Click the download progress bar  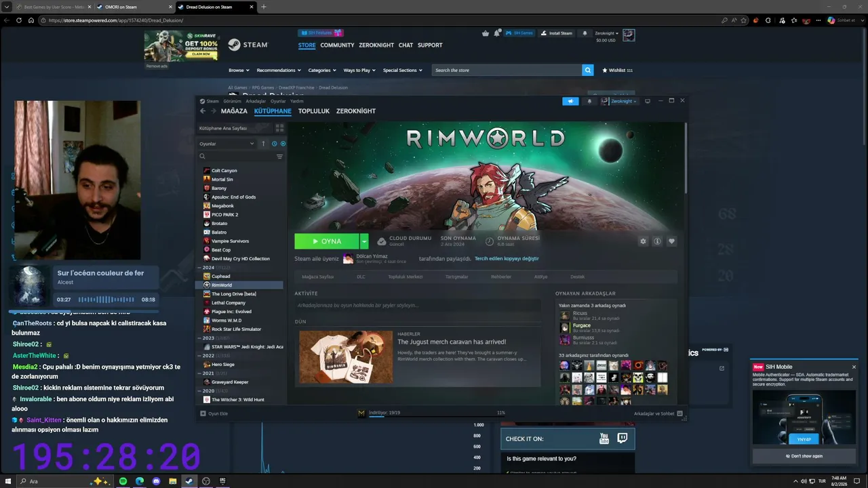tap(437, 416)
